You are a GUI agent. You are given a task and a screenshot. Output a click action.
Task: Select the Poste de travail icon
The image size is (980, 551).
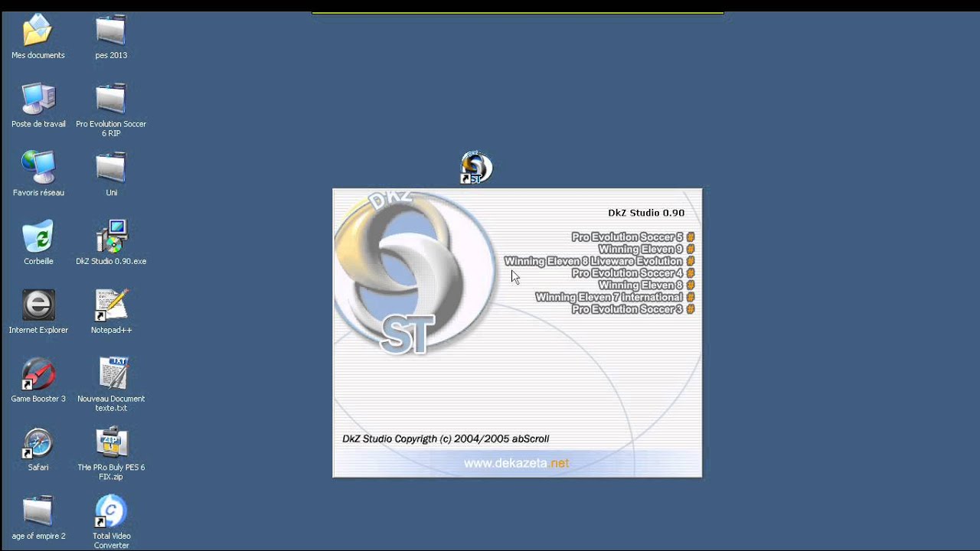(38, 99)
